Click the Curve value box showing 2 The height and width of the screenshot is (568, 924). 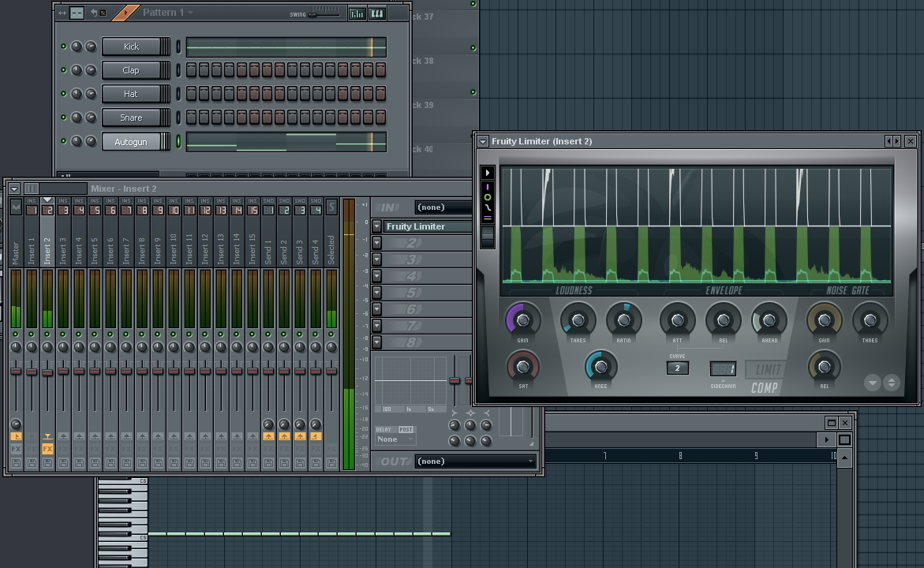pos(678,368)
